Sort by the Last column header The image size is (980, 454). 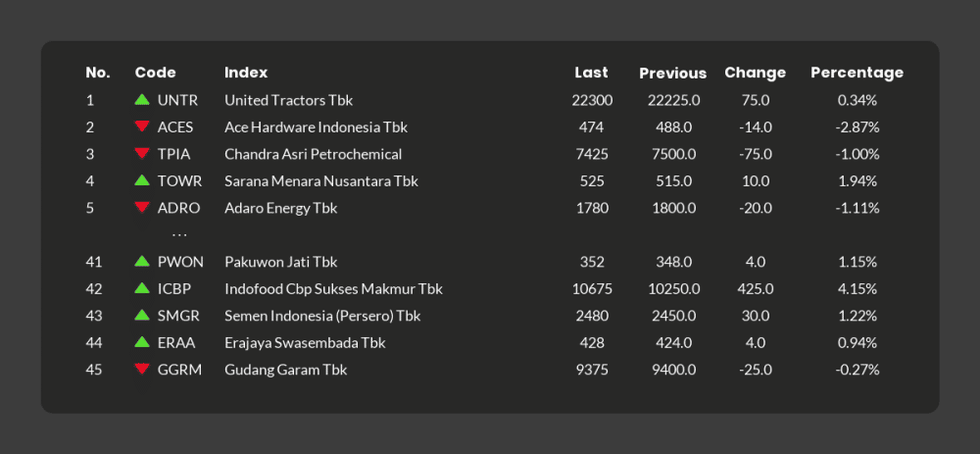[591, 73]
